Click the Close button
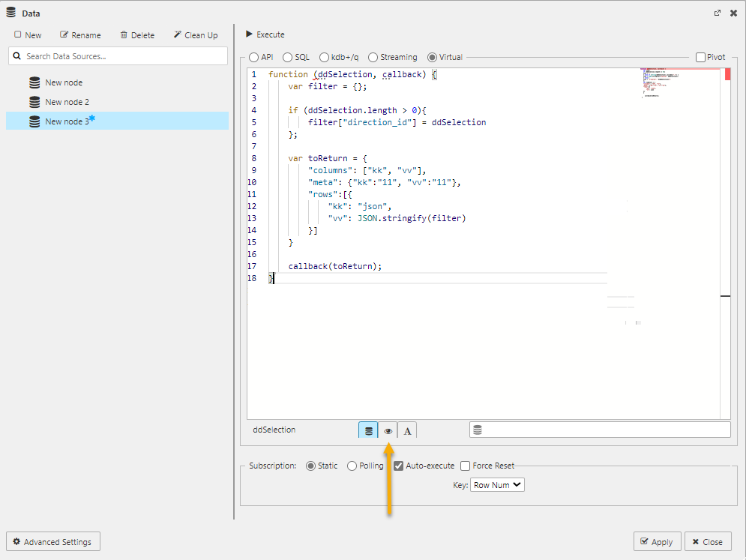The image size is (746, 560). (x=708, y=541)
